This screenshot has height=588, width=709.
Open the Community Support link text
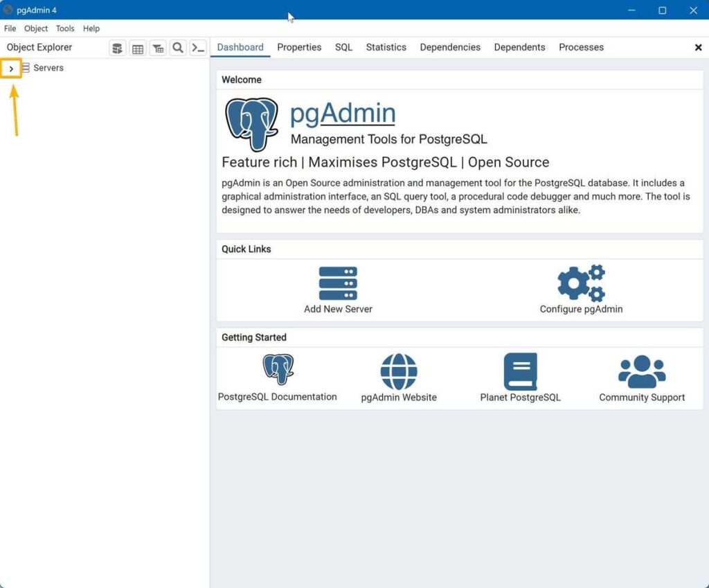642,397
